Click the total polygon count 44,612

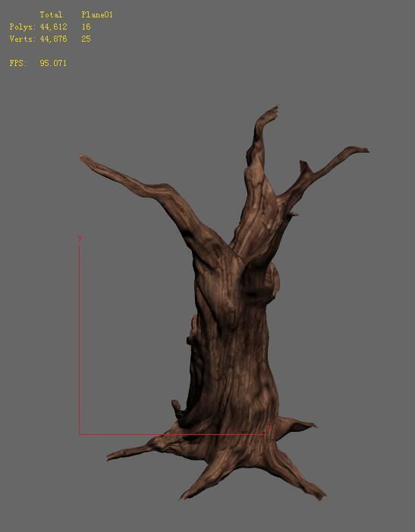click(x=53, y=27)
